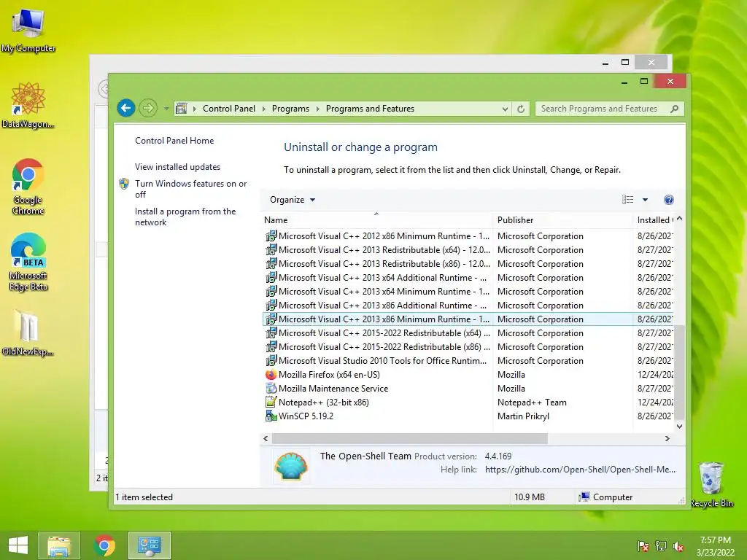Image resolution: width=747 pixels, height=560 pixels.
Task: Click the horizontal scrollbar thumb
Action: (410, 438)
